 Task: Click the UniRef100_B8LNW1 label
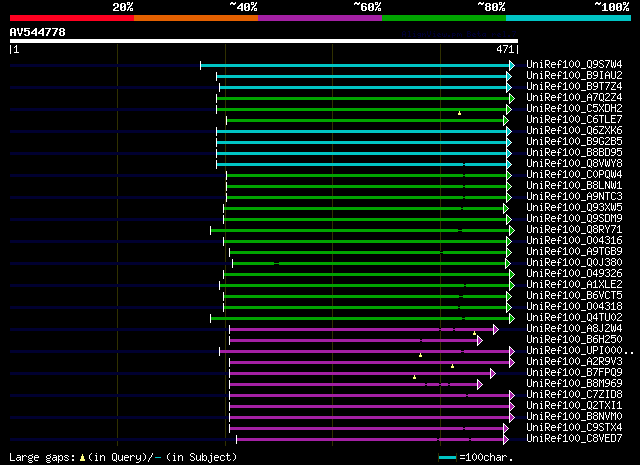(x=574, y=186)
